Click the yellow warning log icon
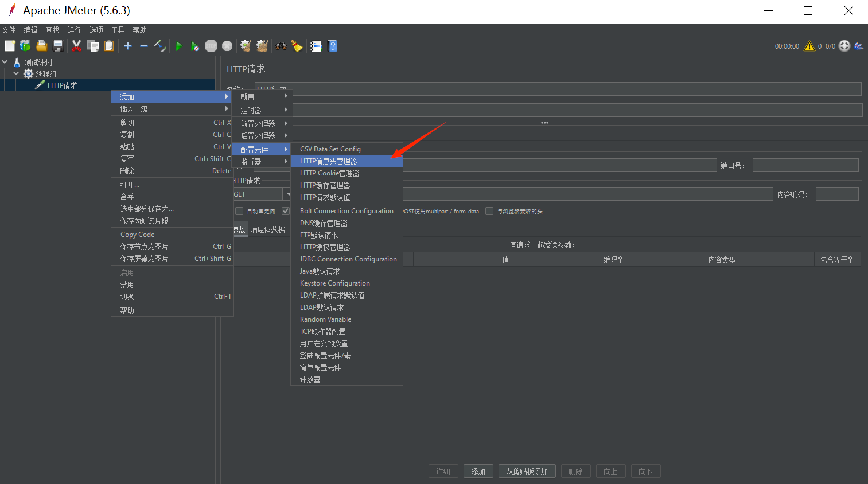Screen dimensions: 868x484 point(809,46)
